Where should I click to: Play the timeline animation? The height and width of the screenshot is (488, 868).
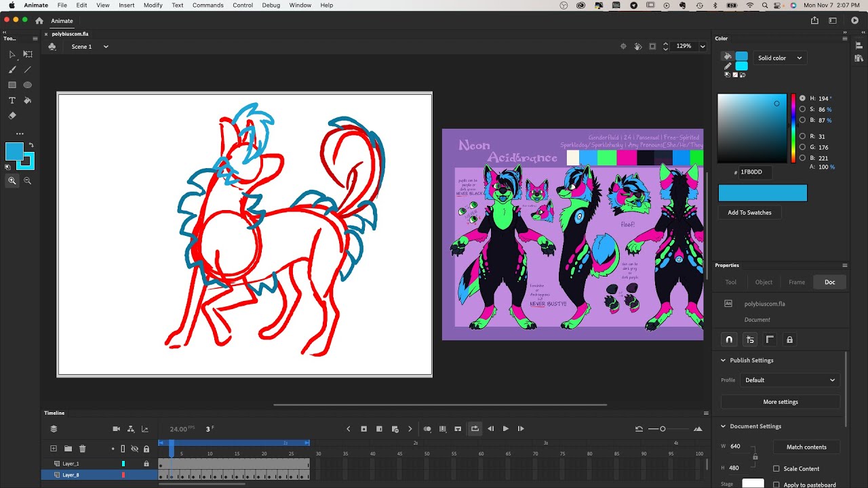click(x=506, y=429)
